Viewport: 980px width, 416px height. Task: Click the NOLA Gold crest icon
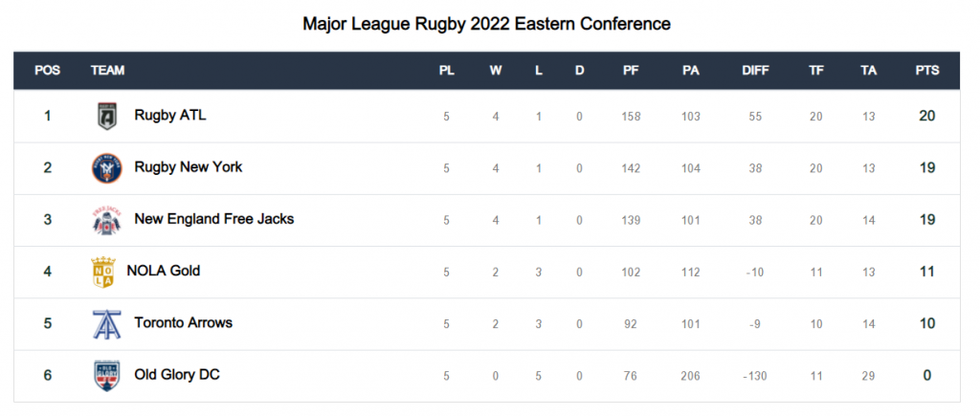(x=103, y=272)
